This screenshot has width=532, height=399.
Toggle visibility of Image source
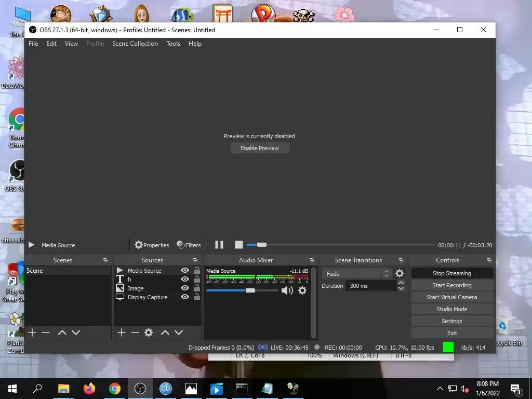point(185,288)
